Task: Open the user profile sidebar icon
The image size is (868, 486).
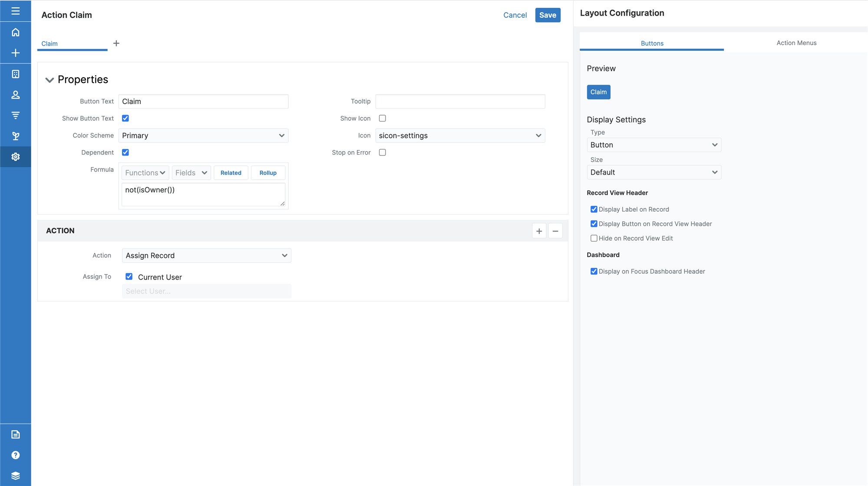Action: (16, 95)
